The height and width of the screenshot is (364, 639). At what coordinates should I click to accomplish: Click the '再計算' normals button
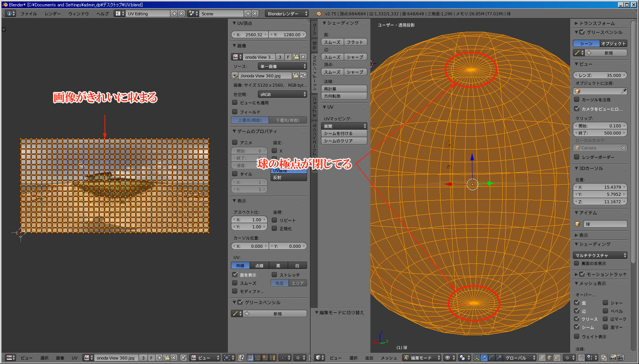pos(344,89)
